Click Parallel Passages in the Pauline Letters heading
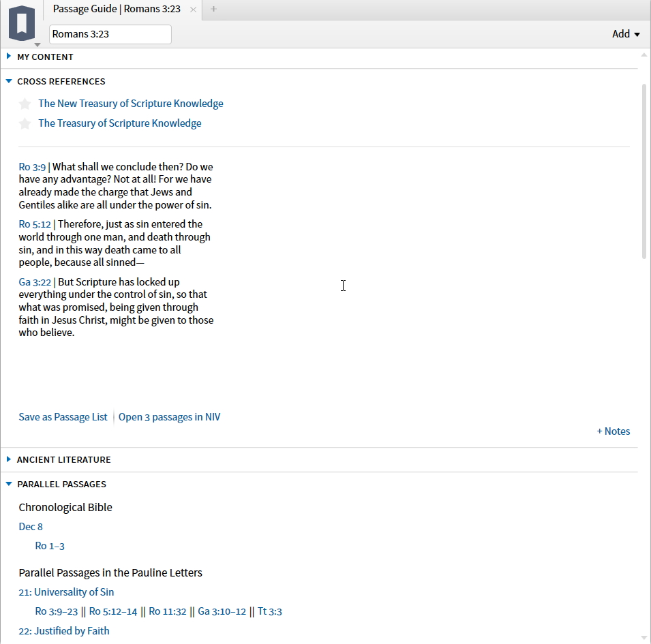The width and height of the screenshot is (651, 644). (110, 572)
